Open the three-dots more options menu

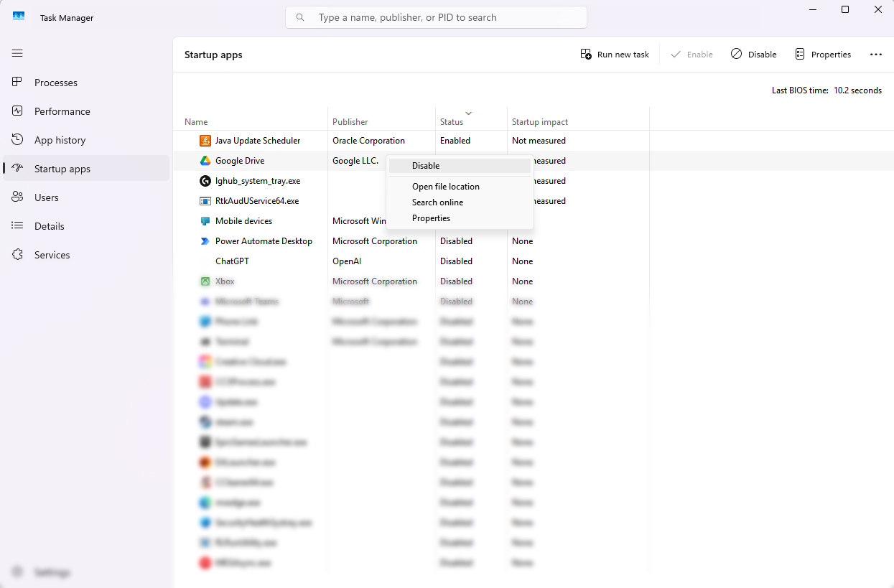coord(875,55)
